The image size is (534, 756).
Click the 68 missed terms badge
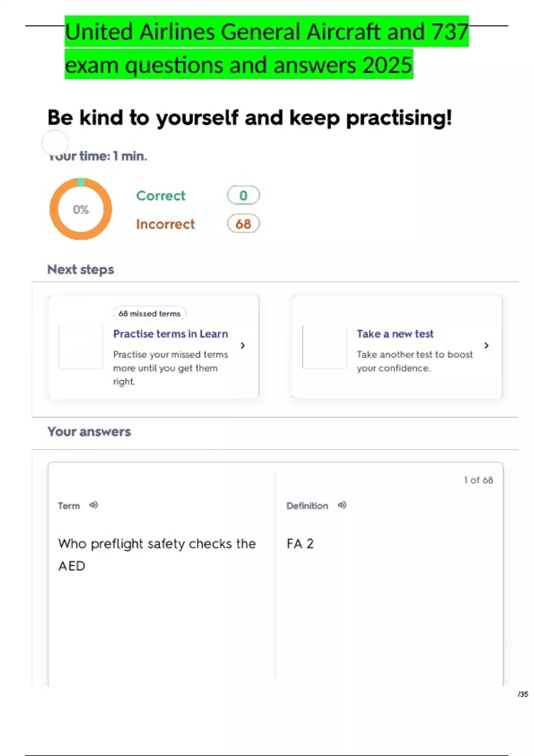tap(150, 314)
